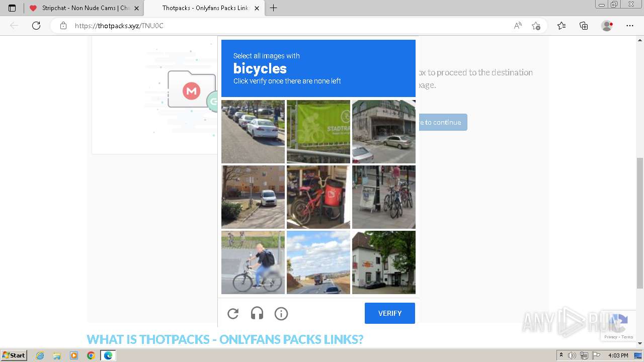Switch to the audio captcha challenge
The width and height of the screenshot is (644, 362).
point(257,314)
